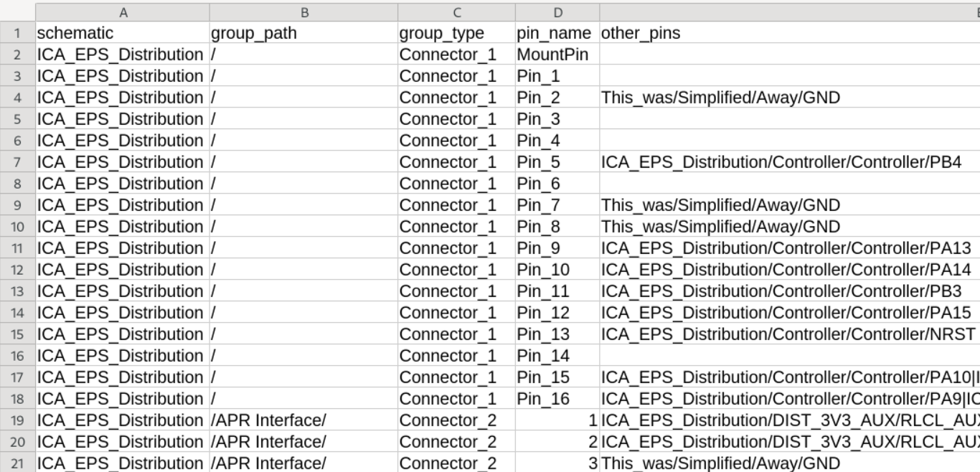Select column A header
The height and width of the screenshot is (472, 980).
(x=122, y=12)
